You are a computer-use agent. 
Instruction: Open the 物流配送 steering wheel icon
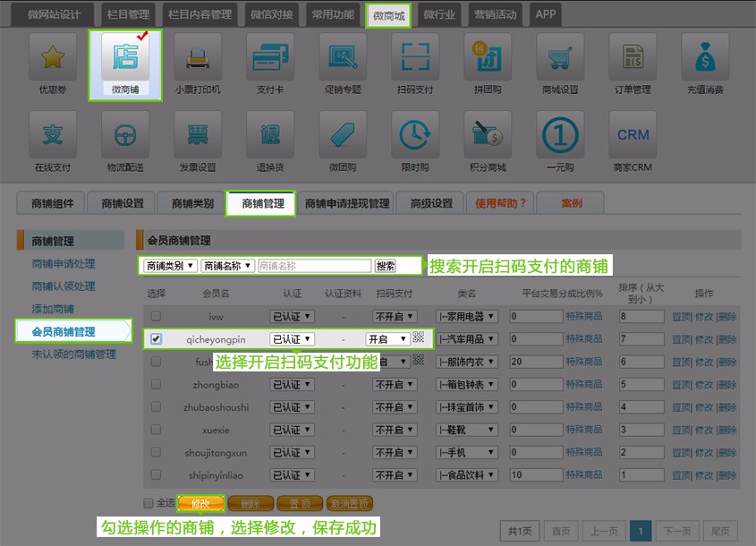click(125, 134)
